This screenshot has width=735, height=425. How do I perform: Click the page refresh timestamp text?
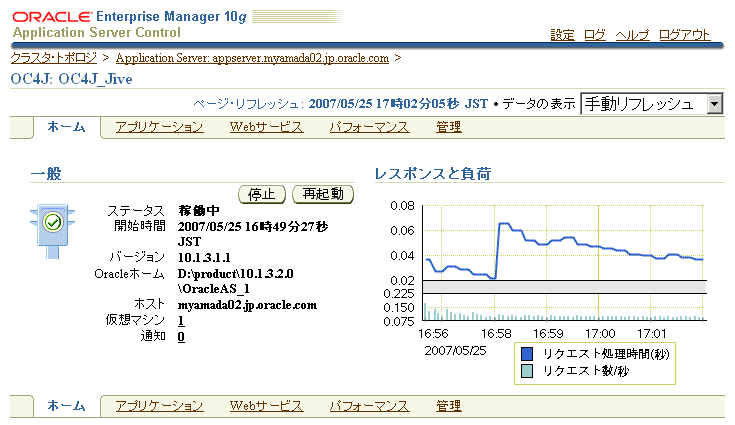pos(398,104)
